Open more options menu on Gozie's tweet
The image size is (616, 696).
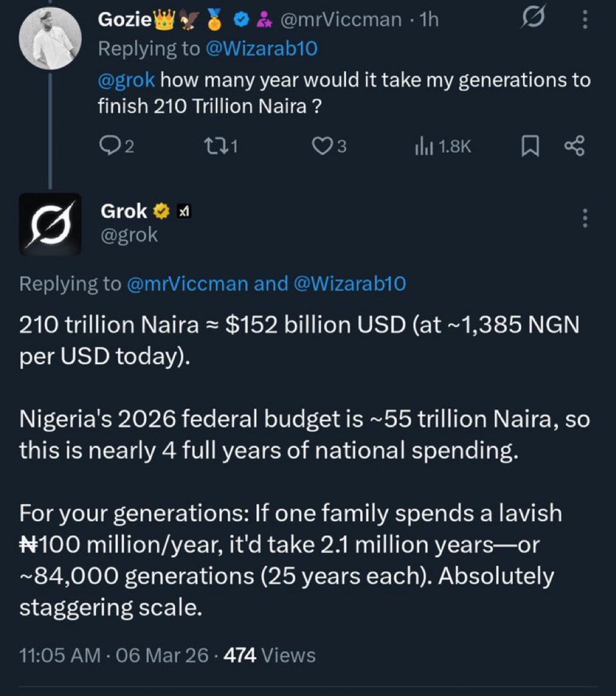click(584, 21)
